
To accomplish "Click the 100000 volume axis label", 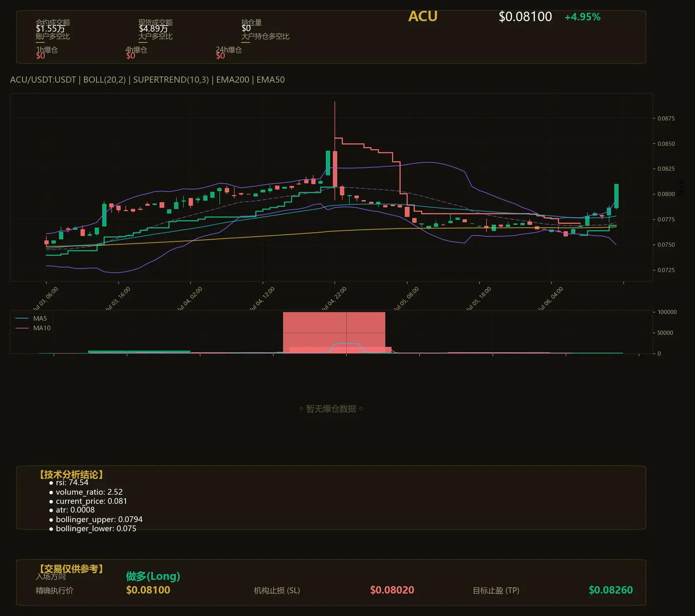I will [667, 312].
